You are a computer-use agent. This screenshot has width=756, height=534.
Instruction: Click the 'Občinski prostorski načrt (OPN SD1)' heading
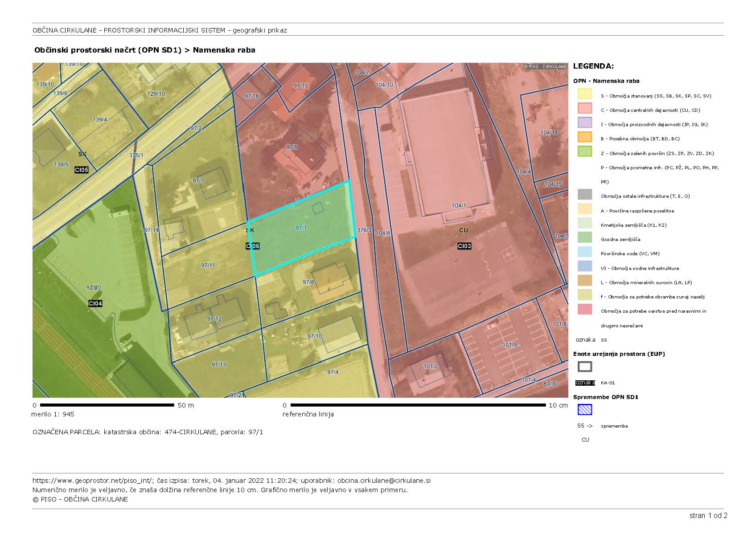click(108, 50)
